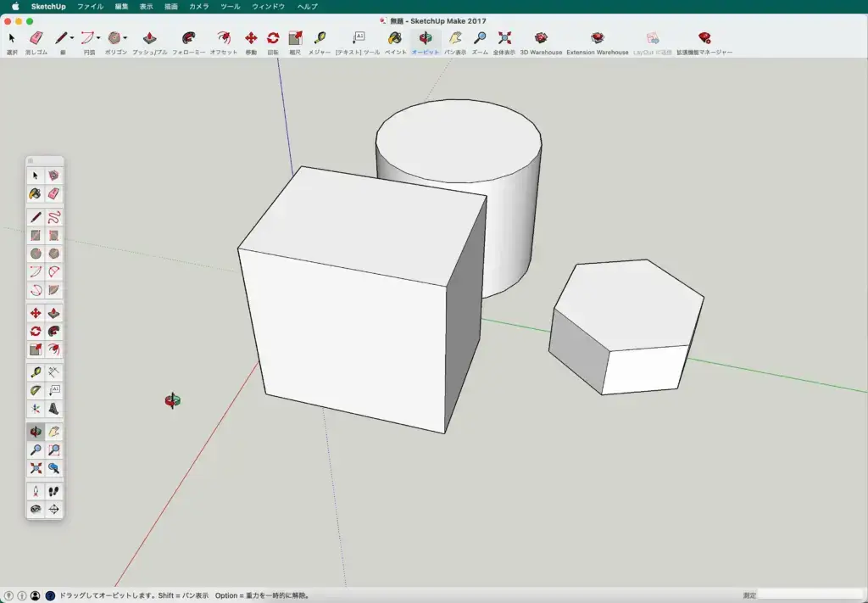Click the dark blue Instructor help icon in status bar
Screen dimensions: 868x603
[50, 596]
